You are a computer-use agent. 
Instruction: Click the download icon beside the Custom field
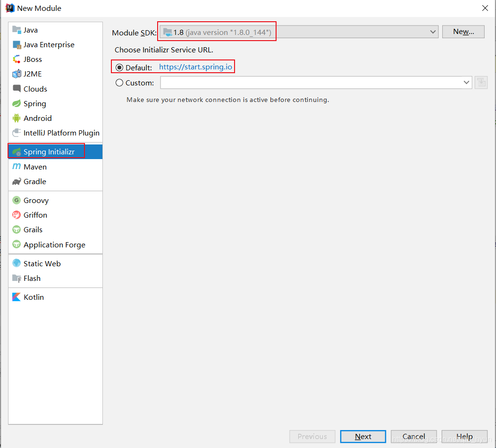481,83
